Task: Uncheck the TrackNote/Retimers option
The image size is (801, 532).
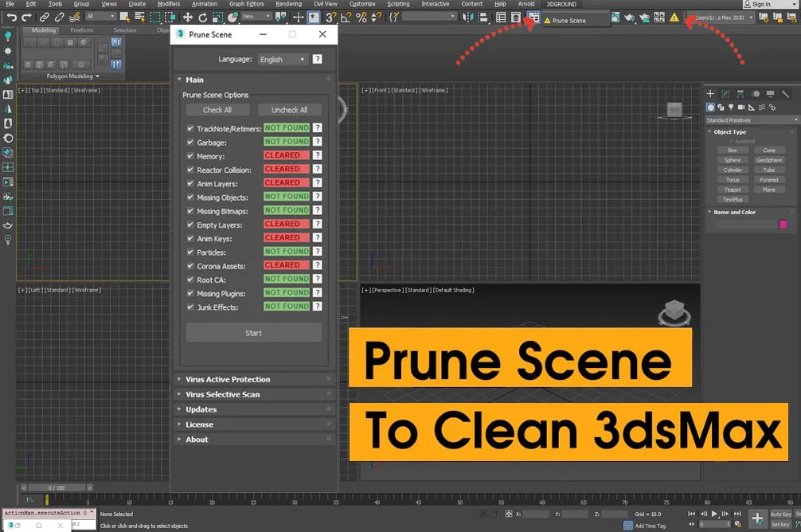Action: 190,128
